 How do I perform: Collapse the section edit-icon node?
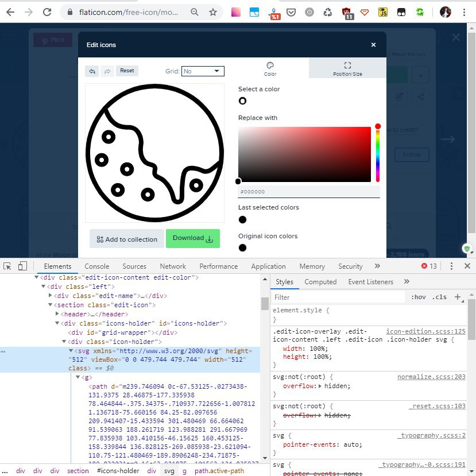coord(51,305)
